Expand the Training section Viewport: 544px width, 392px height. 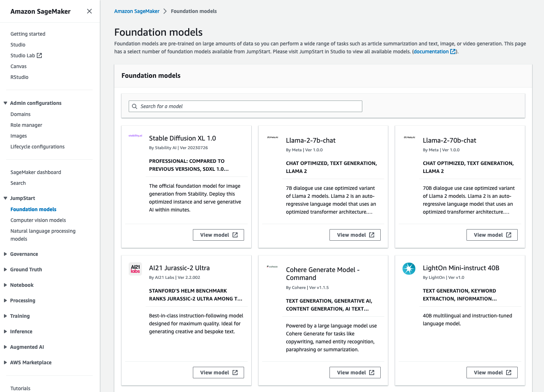tap(5, 316)
